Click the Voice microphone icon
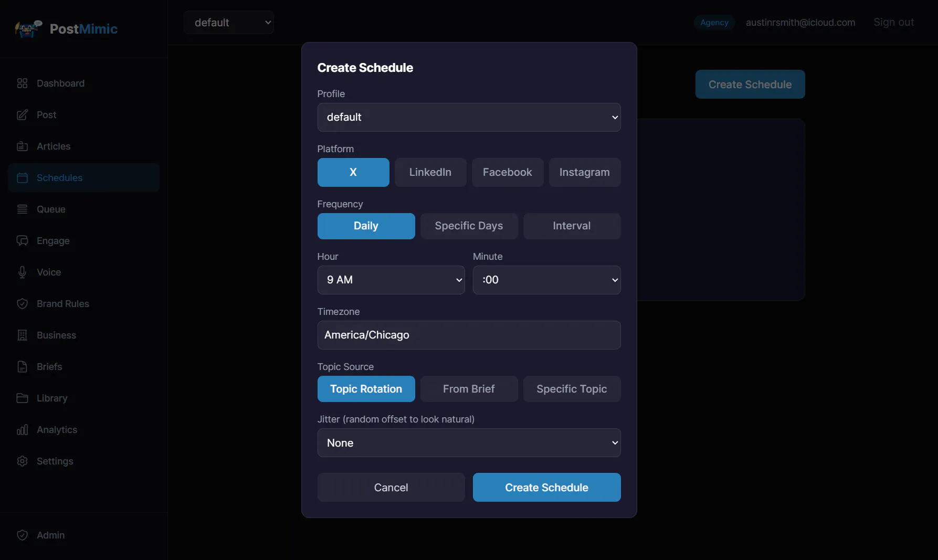938x560 pixels. [22, 272]
